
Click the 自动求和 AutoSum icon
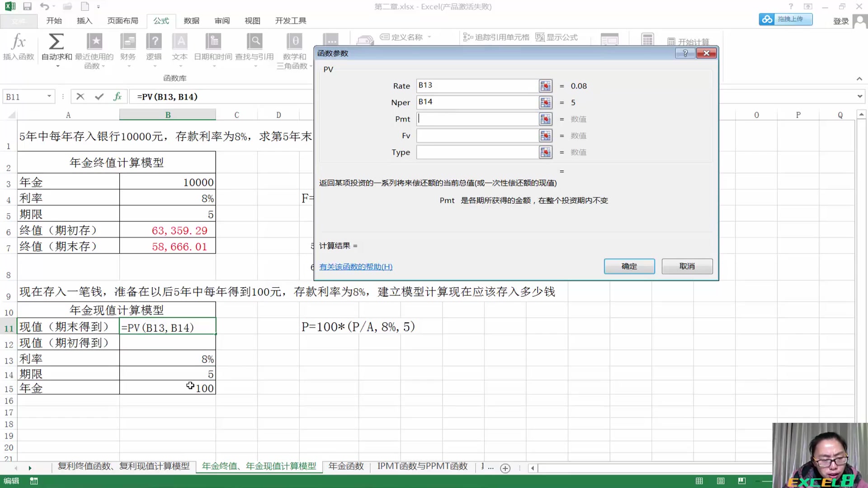pos(56,43)
